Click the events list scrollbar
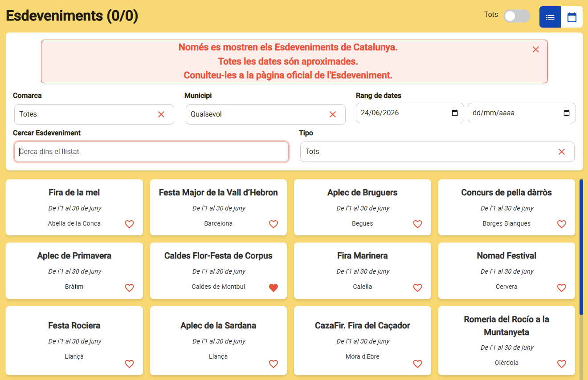Image resolution: width=588 pixels, height=380 pixels. coord(581,247)
